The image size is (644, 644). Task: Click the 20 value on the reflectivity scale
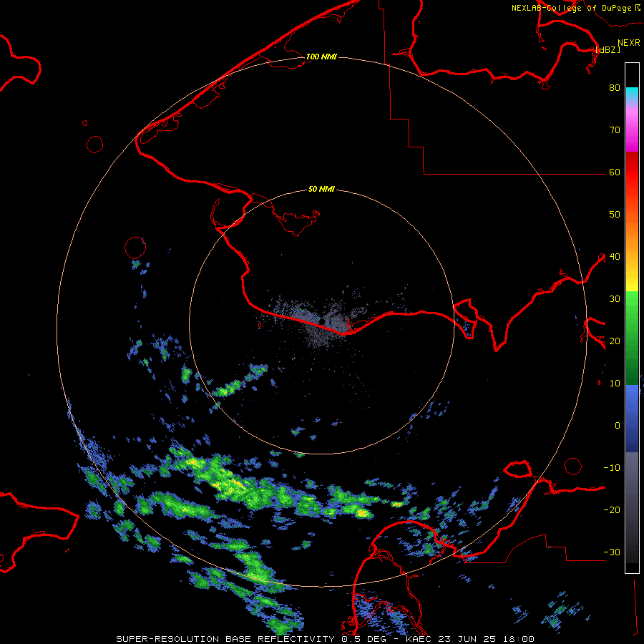[x=615, y=341]
